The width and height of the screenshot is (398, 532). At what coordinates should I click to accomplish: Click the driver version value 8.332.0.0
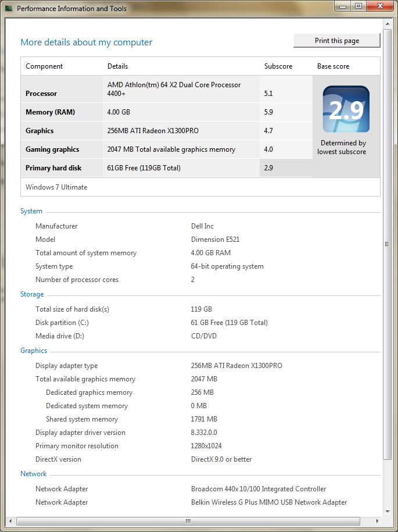click(x=204, y=433)
